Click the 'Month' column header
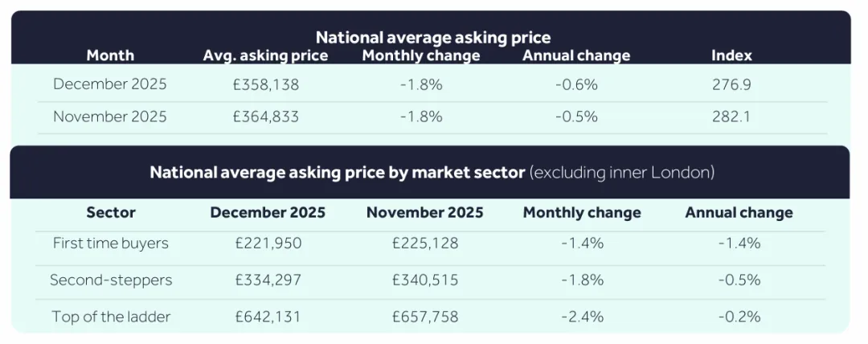The width and height of the screenshot is (868, 344). (110, 55)
